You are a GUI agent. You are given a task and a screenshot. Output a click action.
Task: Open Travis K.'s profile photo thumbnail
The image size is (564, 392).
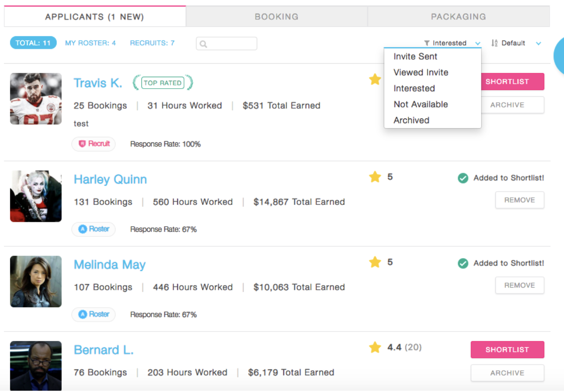coord(36,99)
